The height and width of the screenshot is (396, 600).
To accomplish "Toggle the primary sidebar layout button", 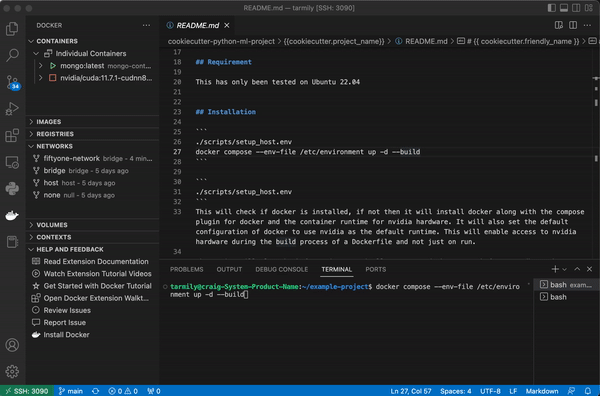I will (551, 8).
